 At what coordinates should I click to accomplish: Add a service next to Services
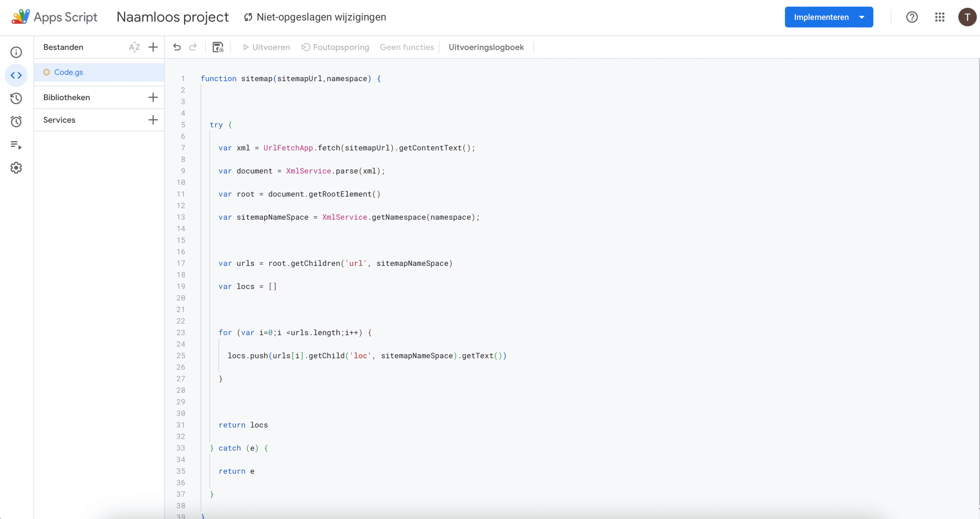(153, 120)
